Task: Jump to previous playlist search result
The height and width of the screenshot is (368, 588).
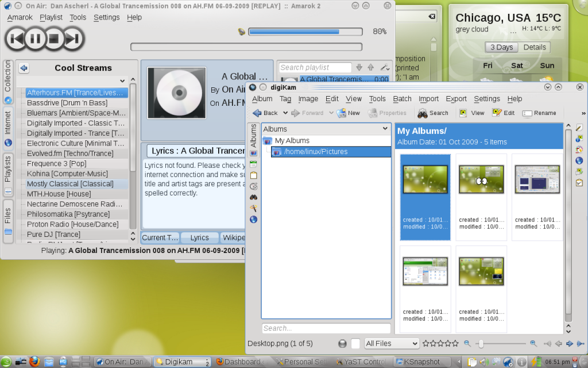Action: [370, 68]
